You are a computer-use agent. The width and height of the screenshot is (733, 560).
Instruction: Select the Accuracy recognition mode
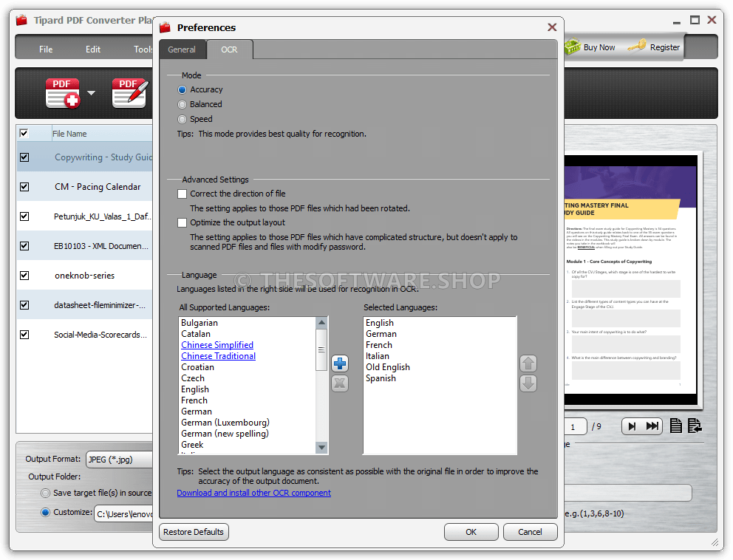click(181, 89)
